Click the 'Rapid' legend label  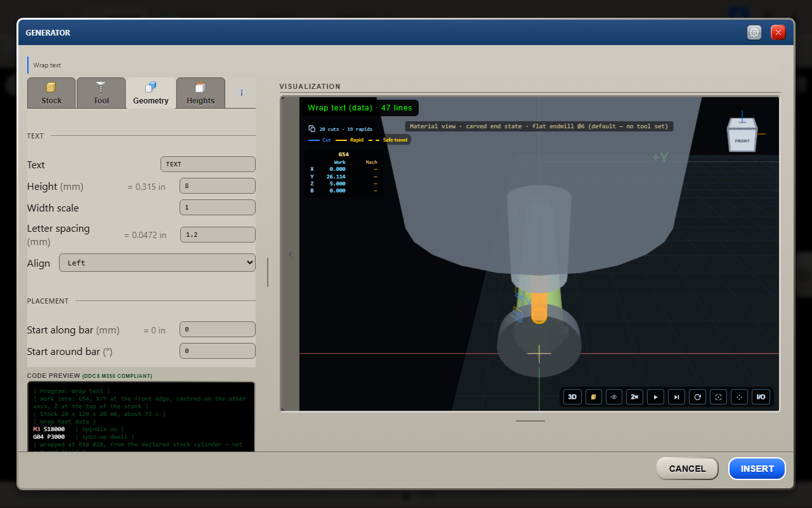(357, 140)
